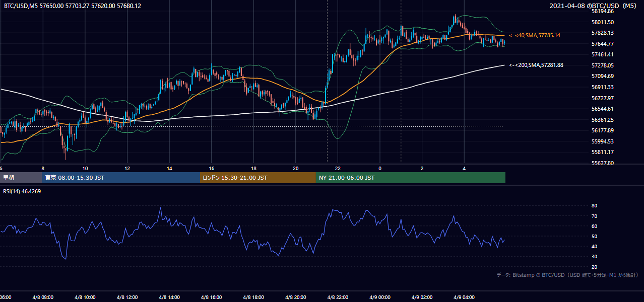Click RSI scale value 30
Screen dimensions: 644x302
tap(594, 256)
